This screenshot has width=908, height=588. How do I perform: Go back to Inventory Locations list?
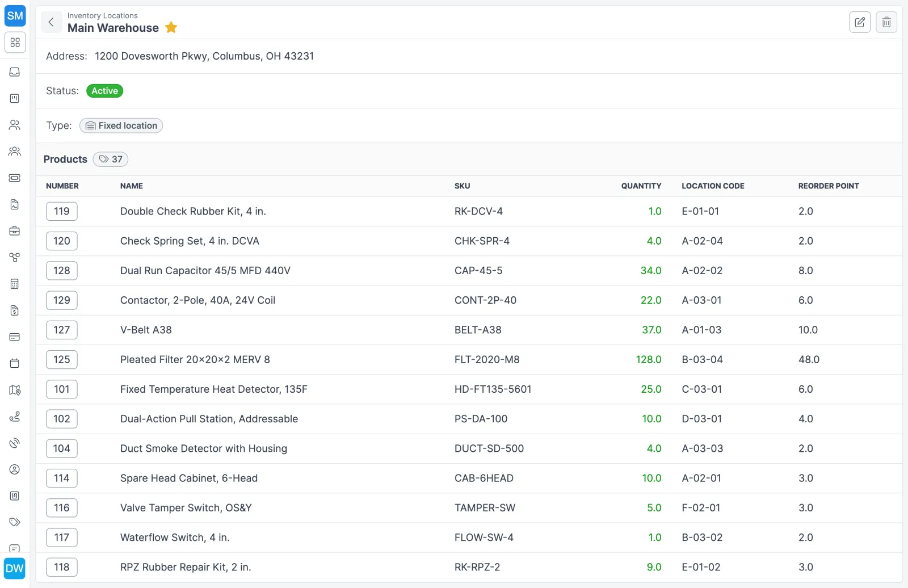pyautogui.click(x=51, y=22)
